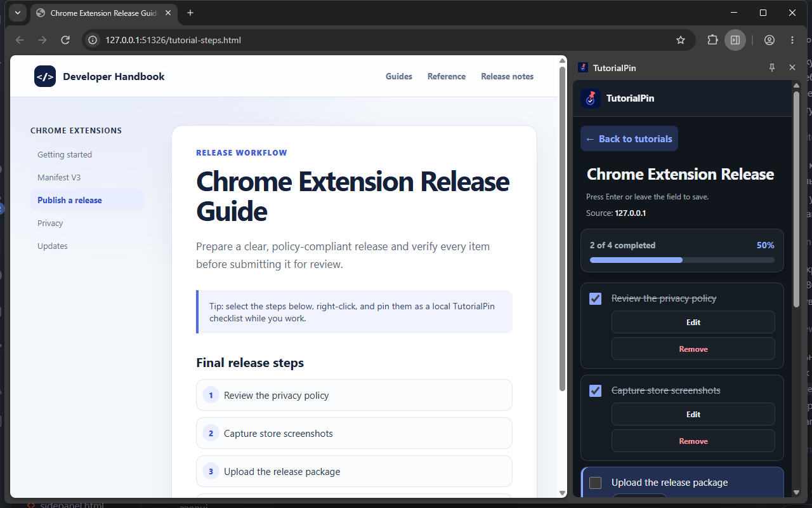Click step 3 Upload the release package on page
The width and height of the screenshot is (812, 508).
tap(354, 471)
